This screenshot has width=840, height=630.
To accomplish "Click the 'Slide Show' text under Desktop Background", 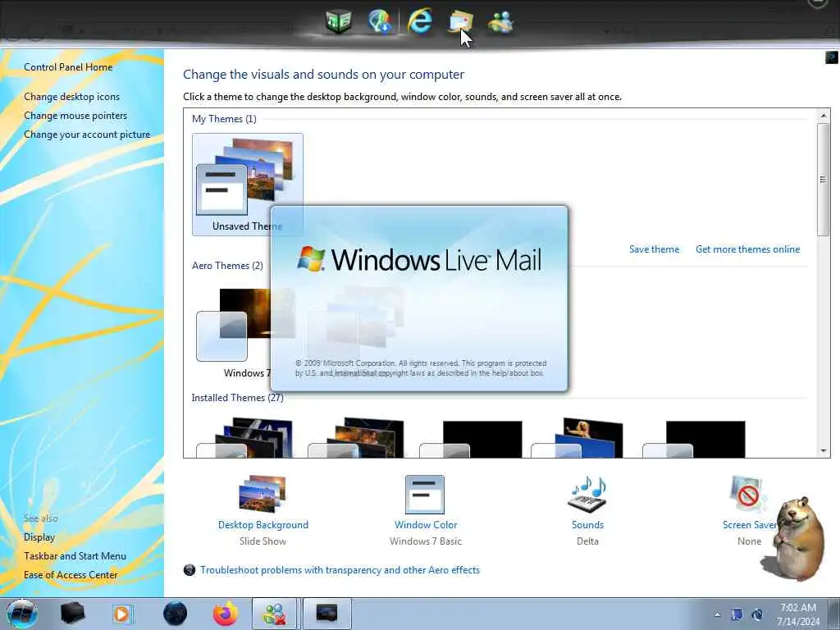I will [263, 541].
